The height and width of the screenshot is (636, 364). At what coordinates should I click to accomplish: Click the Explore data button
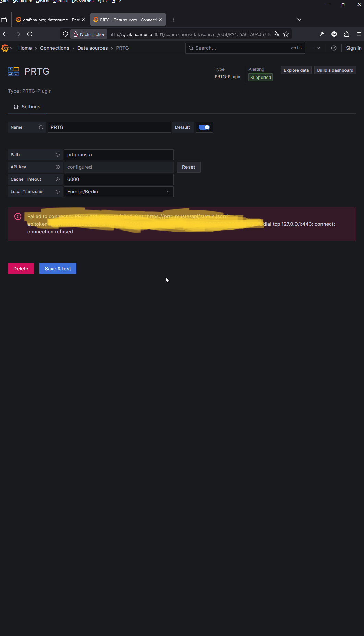pyautogui.click(x=296, y=70)
